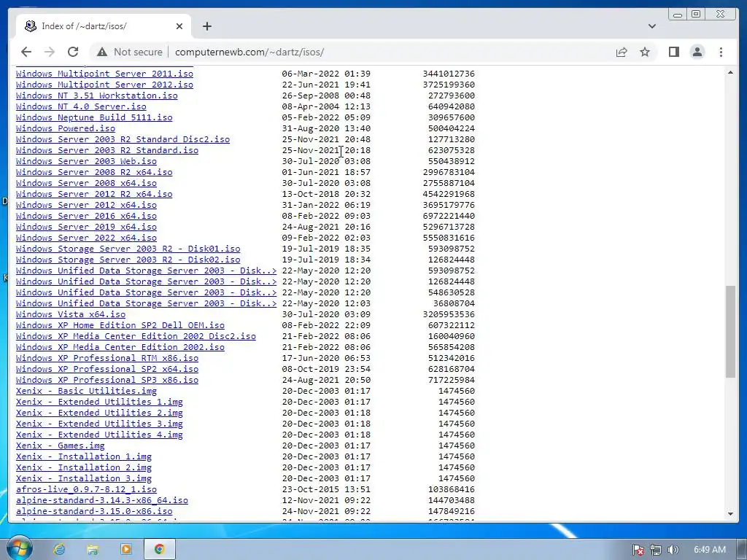Viewport: 747px width, 560px height.
Task: Open Windows Explorer from taskbar
Action: 93,550
